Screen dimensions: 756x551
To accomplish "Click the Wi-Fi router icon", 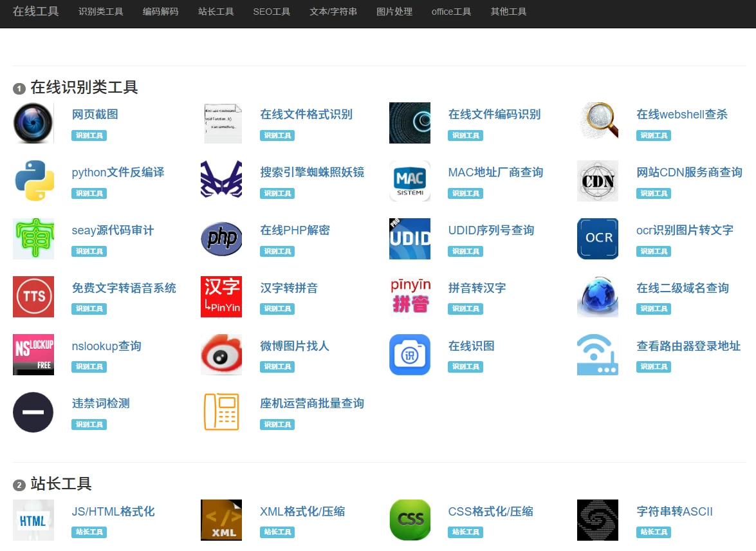I will click(598, 355).
